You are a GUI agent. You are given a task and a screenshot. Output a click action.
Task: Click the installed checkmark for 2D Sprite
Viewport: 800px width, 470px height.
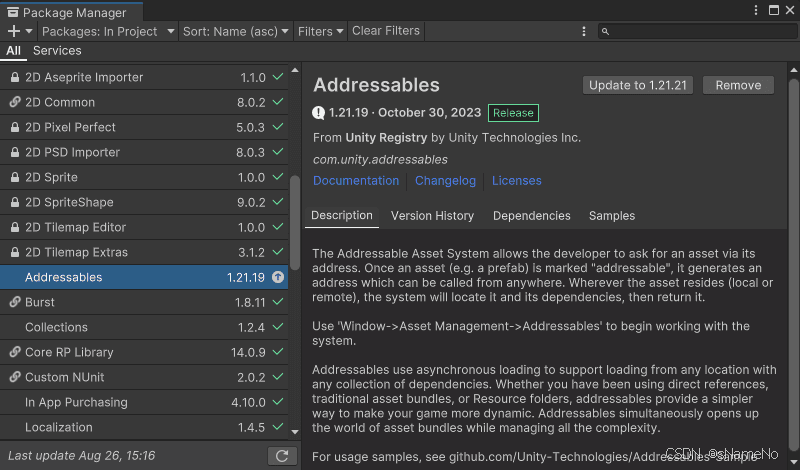[x=278, y=177]
